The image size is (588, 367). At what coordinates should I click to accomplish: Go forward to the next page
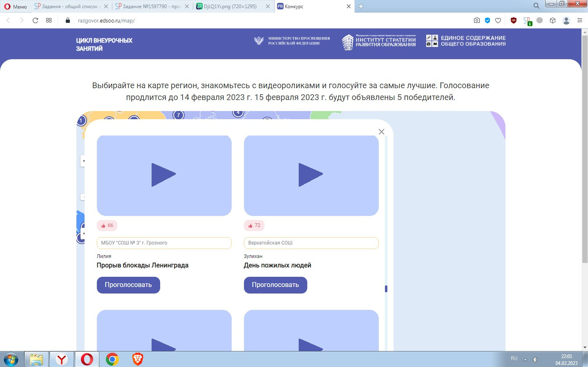(x=22, y=20)
